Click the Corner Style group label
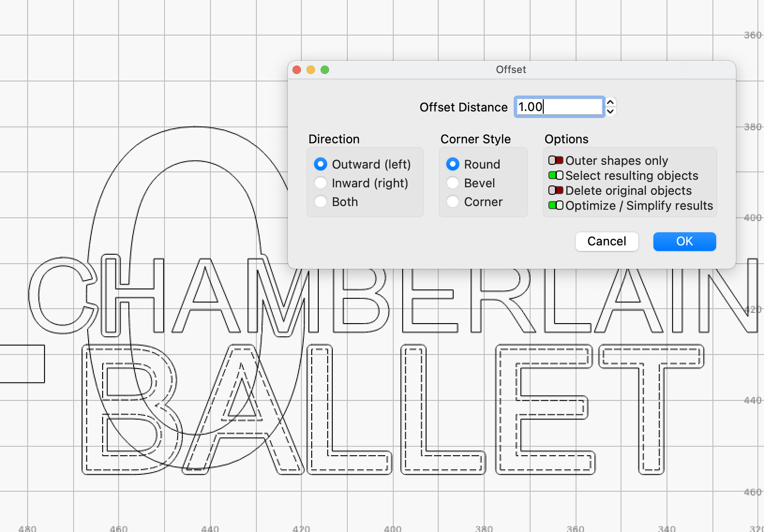This screenshot has height=532, width=764. pos(475,139)
